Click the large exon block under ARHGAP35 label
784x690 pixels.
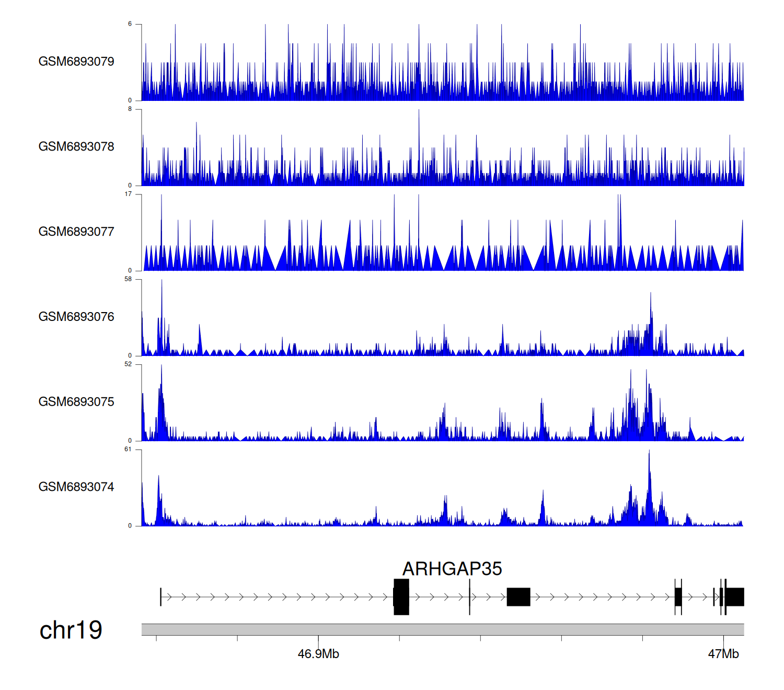click(x=401, y=597)
